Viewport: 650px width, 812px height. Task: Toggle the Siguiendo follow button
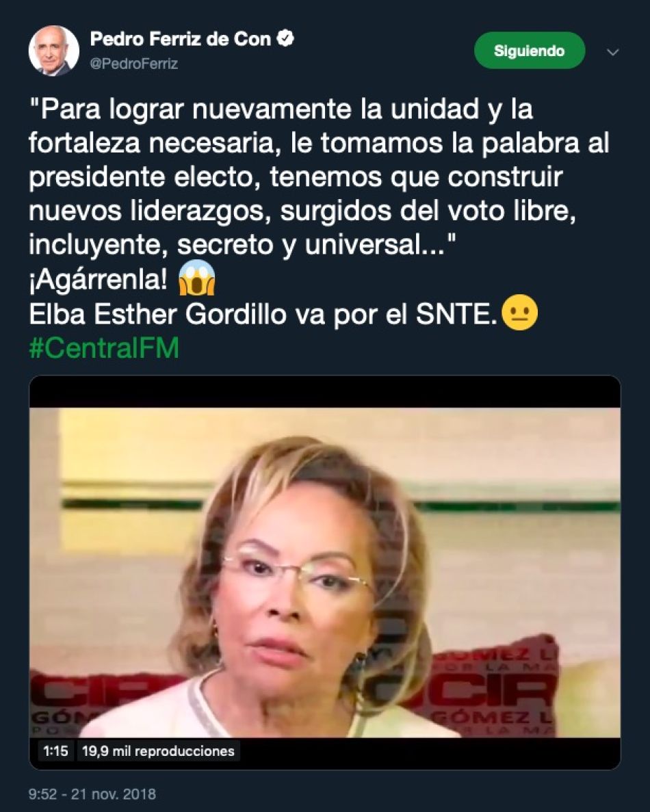coord(530,50)
